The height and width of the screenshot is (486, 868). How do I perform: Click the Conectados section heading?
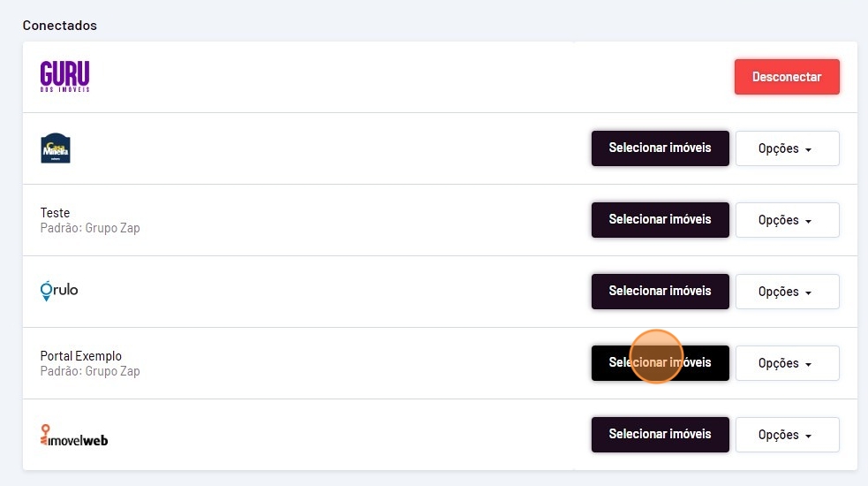tap(60, 26)
